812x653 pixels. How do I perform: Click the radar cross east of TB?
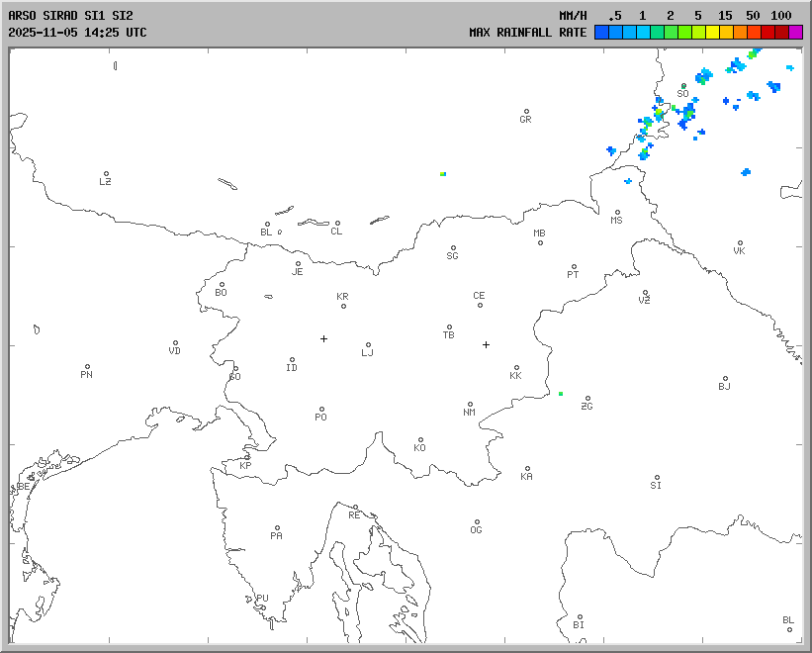pos(486,344)
